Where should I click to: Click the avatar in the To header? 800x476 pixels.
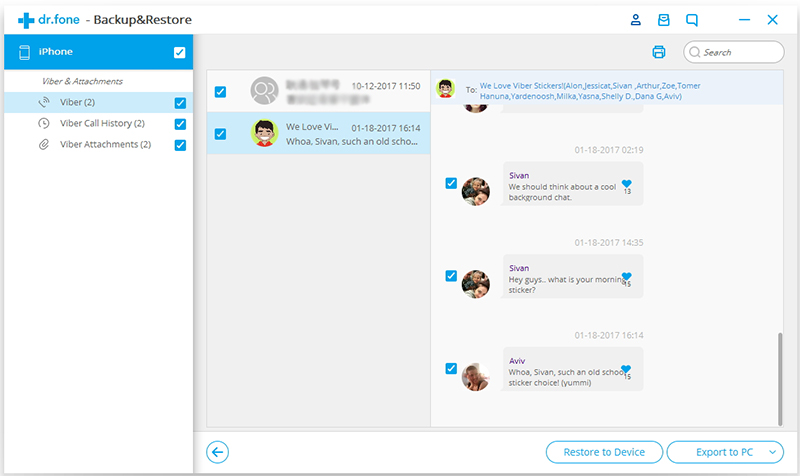(x=445, y=88)
